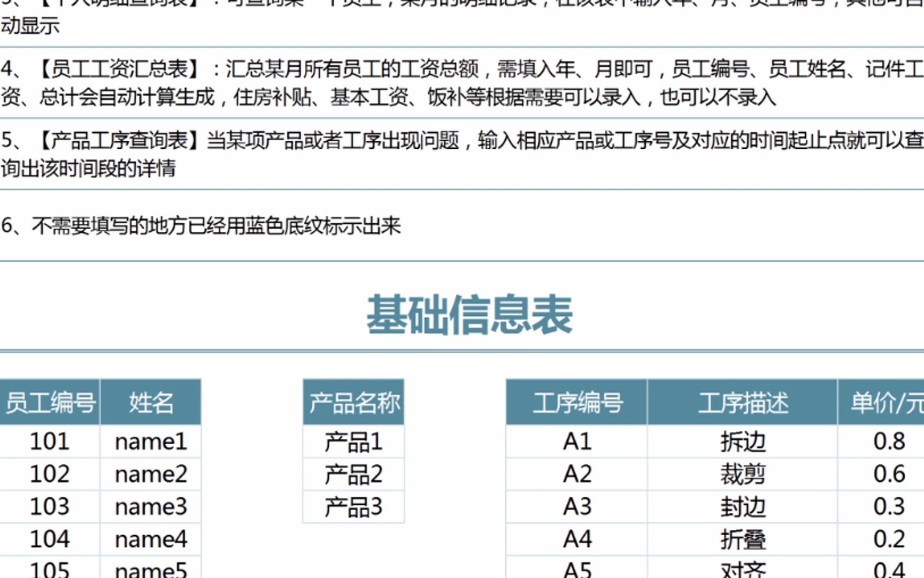Select the name1 cell
The height and width of the screenshot is (578, 924).
pos(151,442)
